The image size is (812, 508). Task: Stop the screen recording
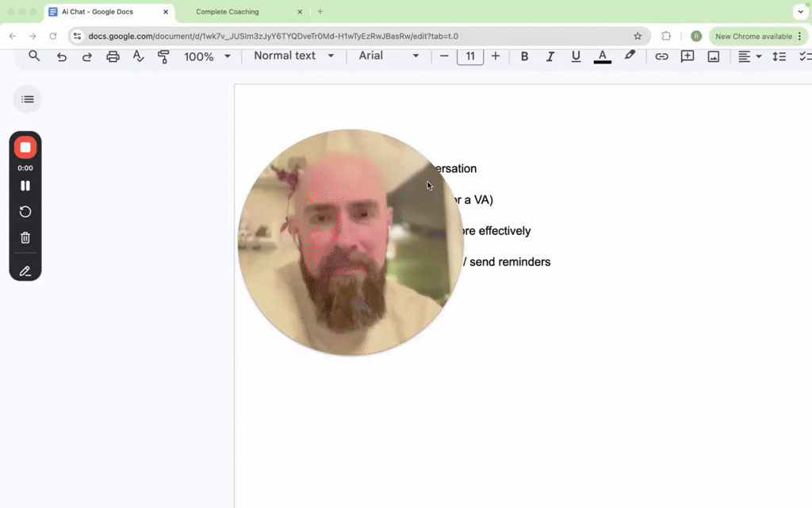tap(25, 148)
